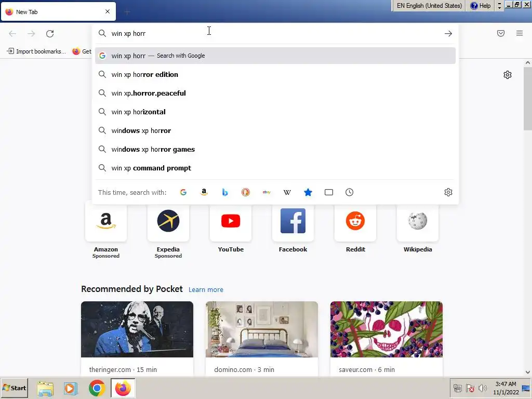Launch Google Chrome from the taskbar
Viewport: 532px width, 399px height.
[x=97, y=388]
